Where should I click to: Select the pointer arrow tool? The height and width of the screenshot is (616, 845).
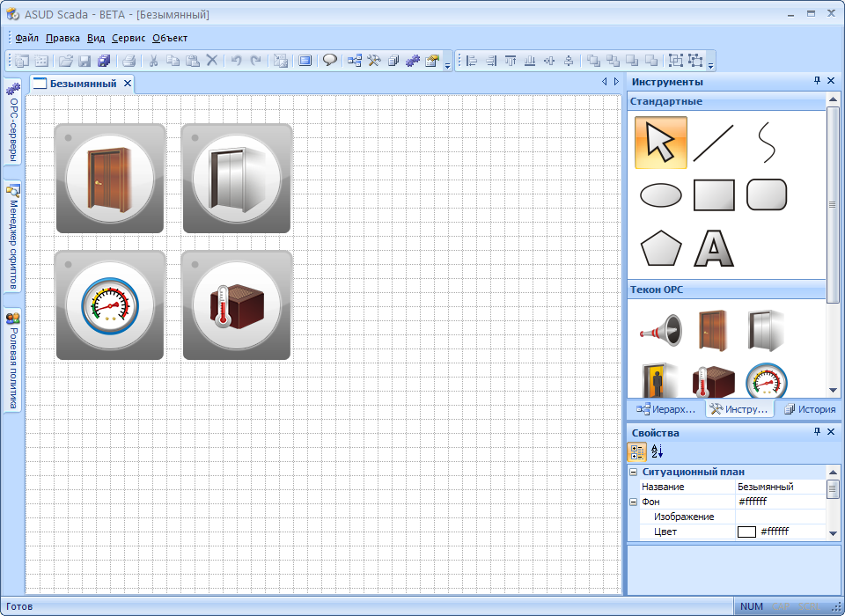click(660, 143)
